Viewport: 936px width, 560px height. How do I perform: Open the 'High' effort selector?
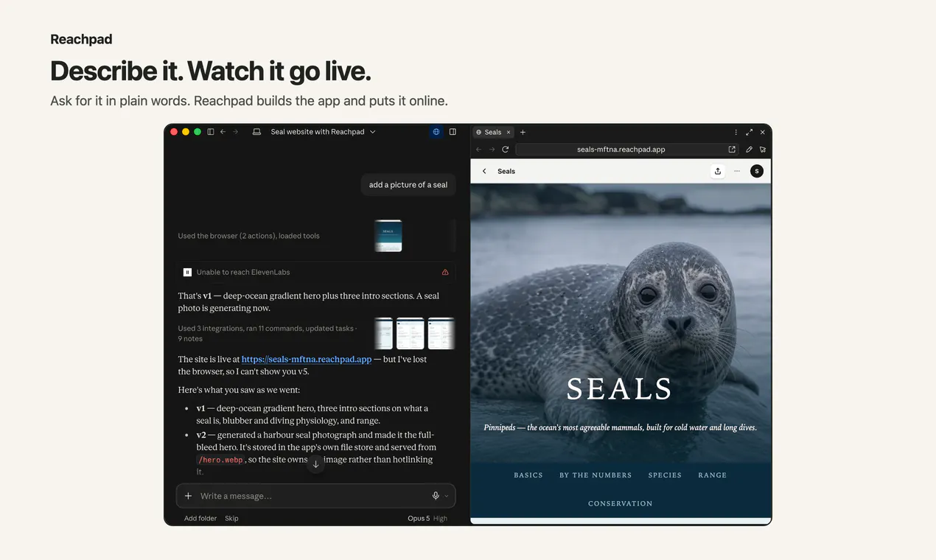coord(440,518)
